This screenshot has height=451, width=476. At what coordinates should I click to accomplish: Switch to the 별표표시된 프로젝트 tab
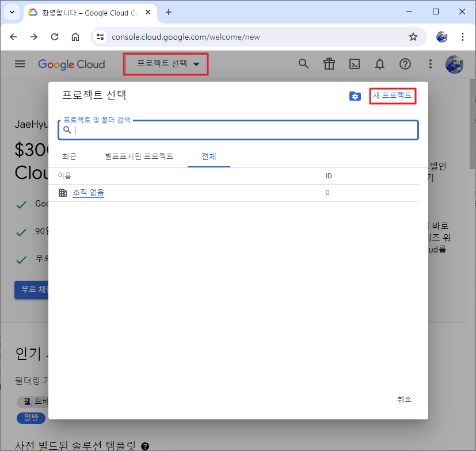(139, 156)
